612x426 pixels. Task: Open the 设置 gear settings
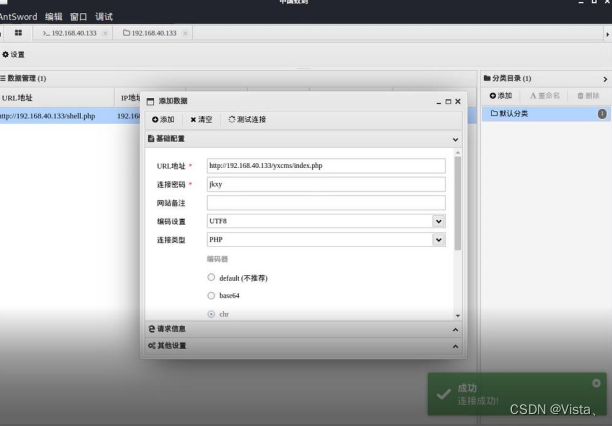pyautogui.click(x=14, y=55)
